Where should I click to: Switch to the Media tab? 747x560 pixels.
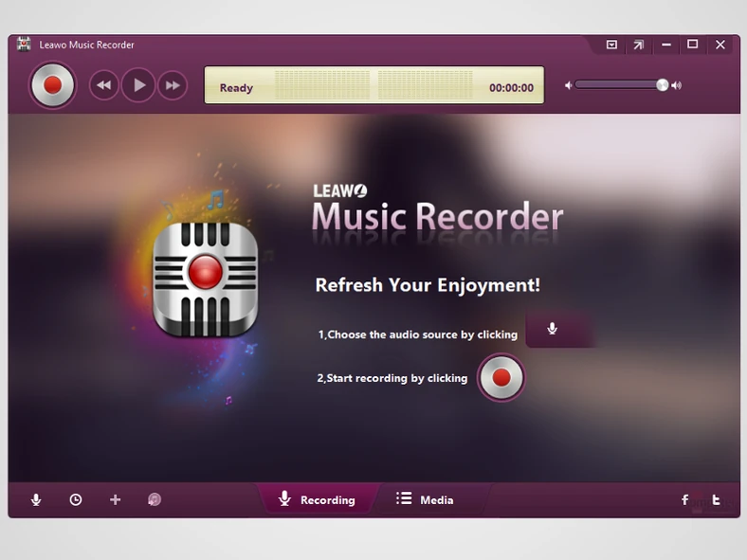pos(425,499)
